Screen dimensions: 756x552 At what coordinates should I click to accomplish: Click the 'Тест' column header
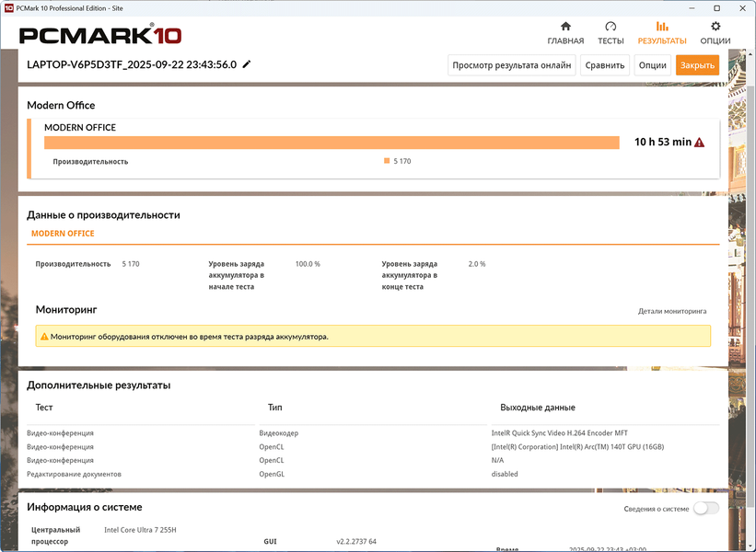(x=44, y=408)
